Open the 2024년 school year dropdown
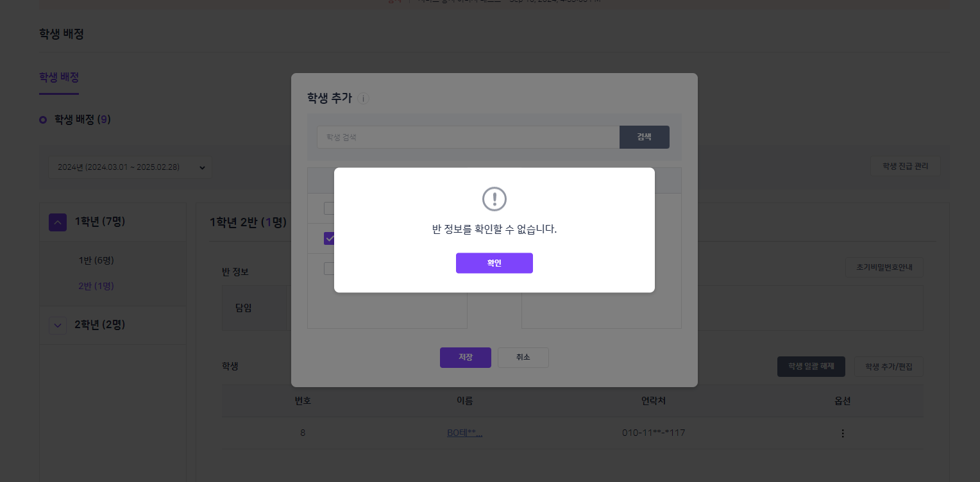The image size is (980, 482). (130, 167)
